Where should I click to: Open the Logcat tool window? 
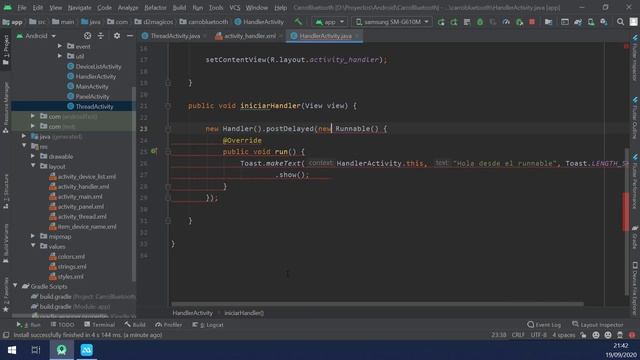click(208, 325)
